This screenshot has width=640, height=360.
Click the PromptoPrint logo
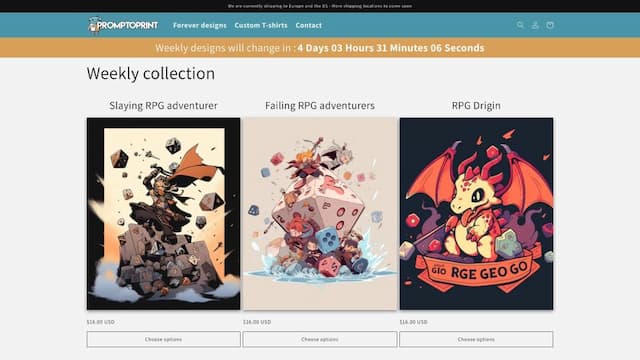click(x=123, y=25)
